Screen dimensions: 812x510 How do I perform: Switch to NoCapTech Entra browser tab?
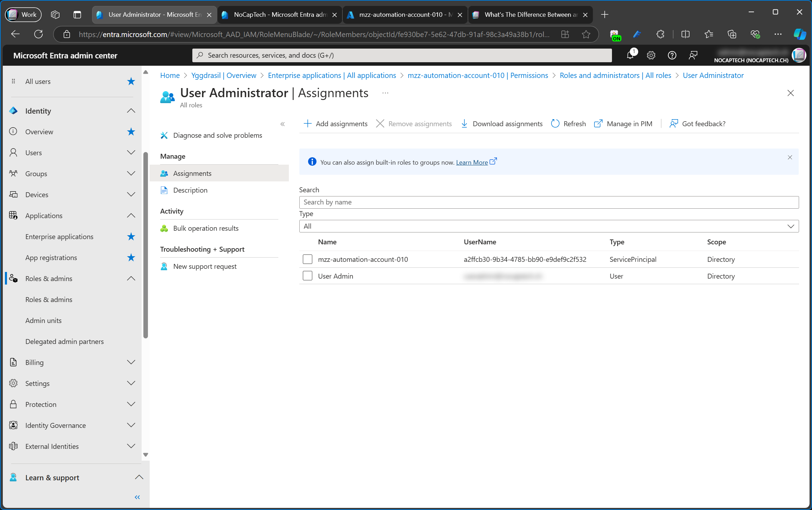[280, 15]
